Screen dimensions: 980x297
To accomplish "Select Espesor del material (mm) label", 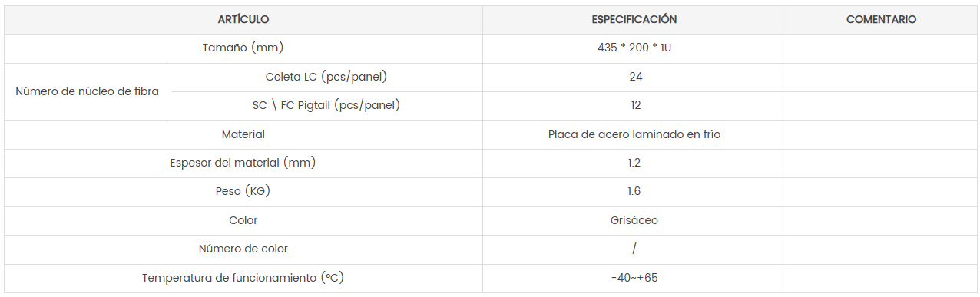I will click(x=243, y=163).
